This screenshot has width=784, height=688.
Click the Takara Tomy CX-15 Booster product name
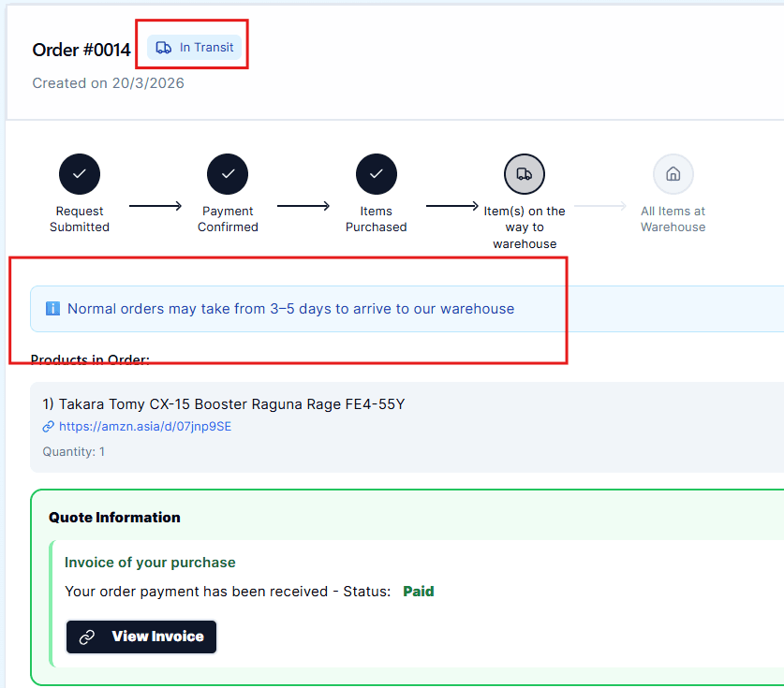(223, 404)
